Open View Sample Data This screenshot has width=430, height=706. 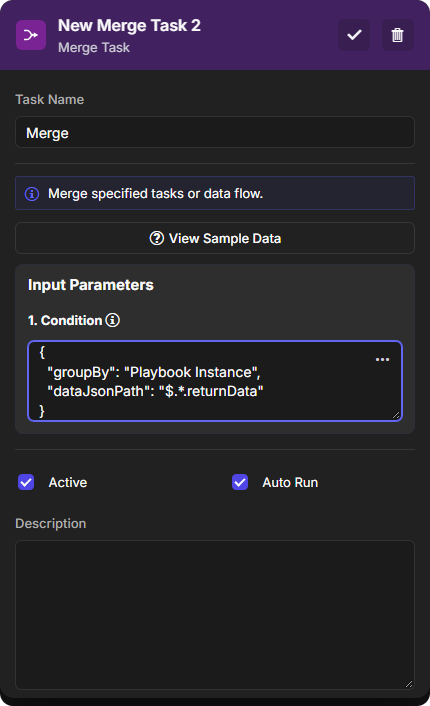215,238
